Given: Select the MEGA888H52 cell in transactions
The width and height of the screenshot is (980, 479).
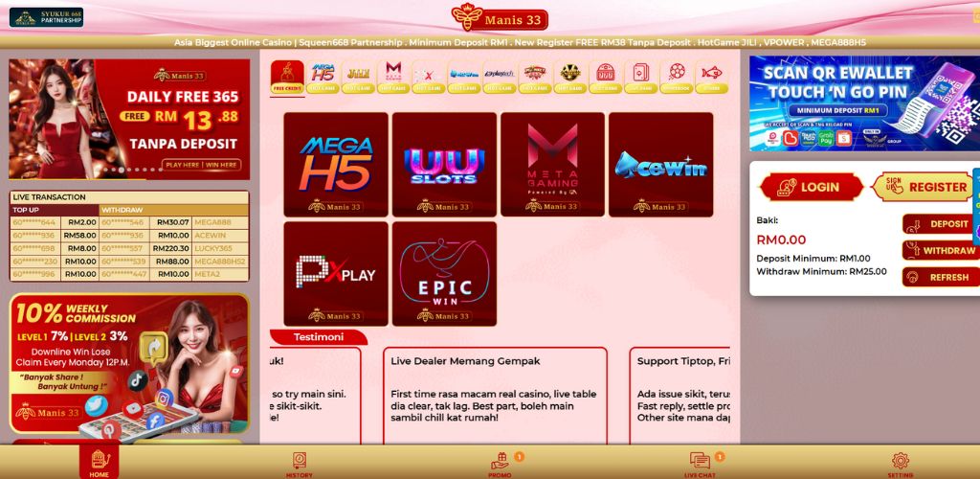Looking at the screenshot, I should 220,262.
